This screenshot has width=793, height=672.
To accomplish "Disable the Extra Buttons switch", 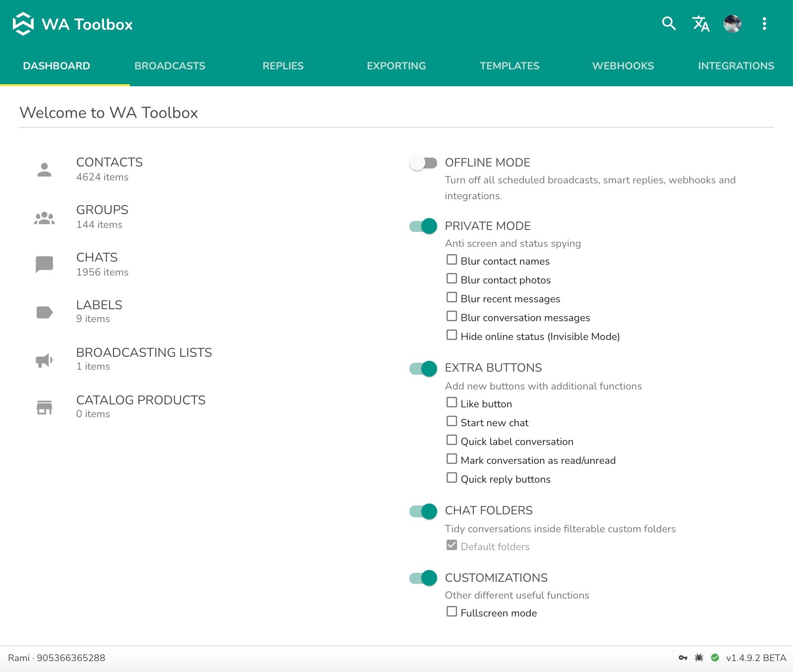I will pos(423,368).
